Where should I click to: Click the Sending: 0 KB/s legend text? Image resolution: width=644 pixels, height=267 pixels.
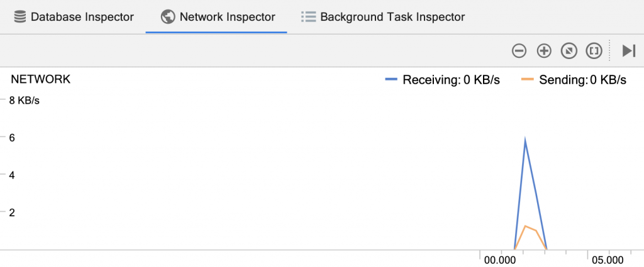tap(582, 80)
